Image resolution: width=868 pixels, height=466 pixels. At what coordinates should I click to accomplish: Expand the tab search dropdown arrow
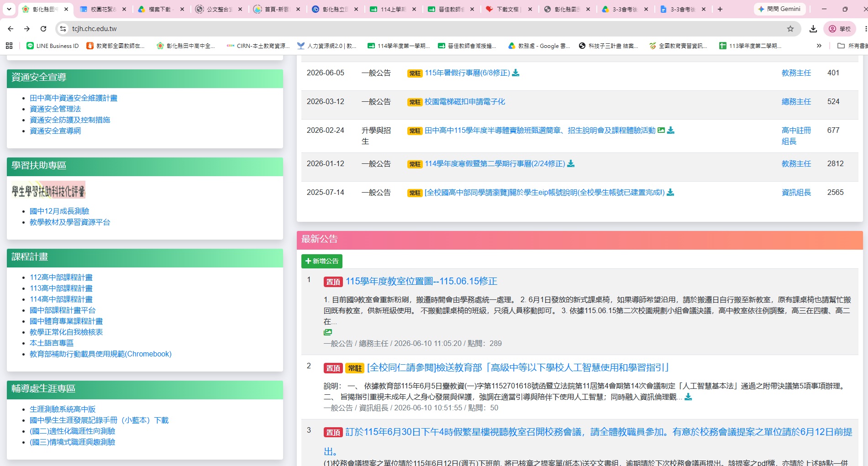coord(9,9)
